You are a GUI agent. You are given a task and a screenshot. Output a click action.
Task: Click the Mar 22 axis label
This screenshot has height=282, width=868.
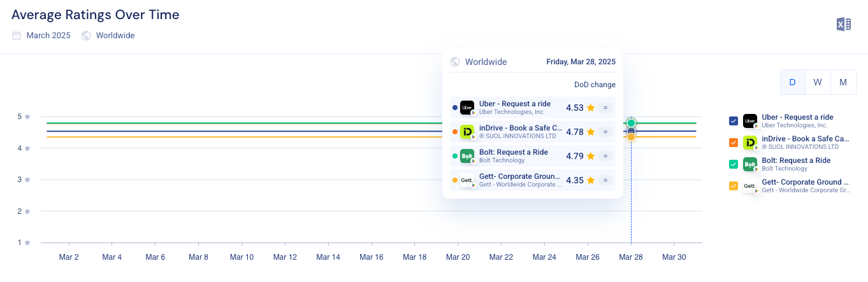click(x=501, y=257)
